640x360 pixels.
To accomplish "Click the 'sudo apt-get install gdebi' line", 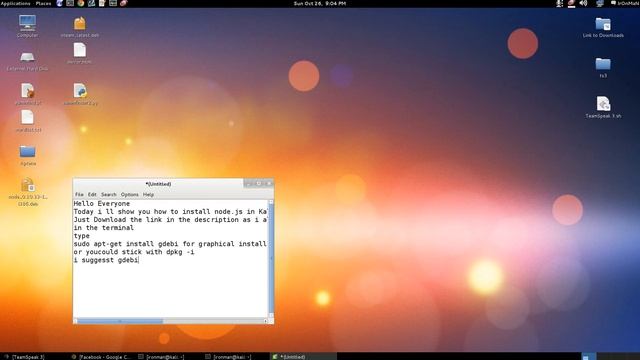I will [170, 244].
